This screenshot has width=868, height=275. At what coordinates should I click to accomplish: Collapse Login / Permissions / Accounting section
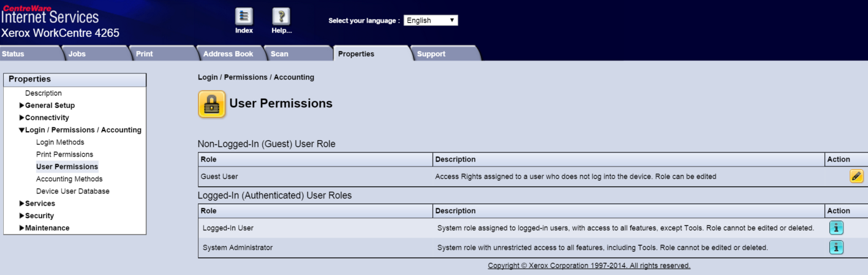[22, 130]
